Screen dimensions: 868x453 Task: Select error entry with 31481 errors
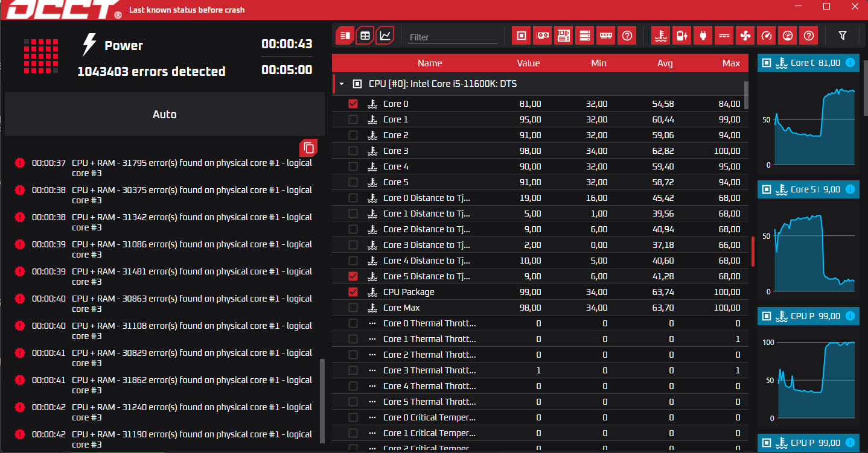tap(164, 276)
